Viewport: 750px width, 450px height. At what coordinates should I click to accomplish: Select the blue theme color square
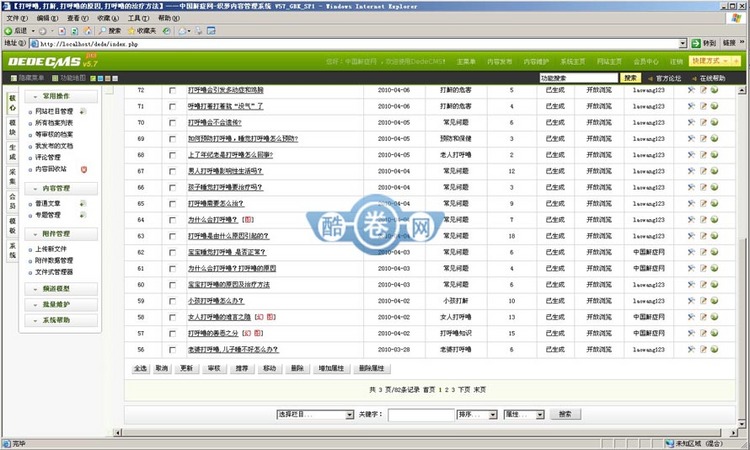pyautogui.click(x=100, y=78)
